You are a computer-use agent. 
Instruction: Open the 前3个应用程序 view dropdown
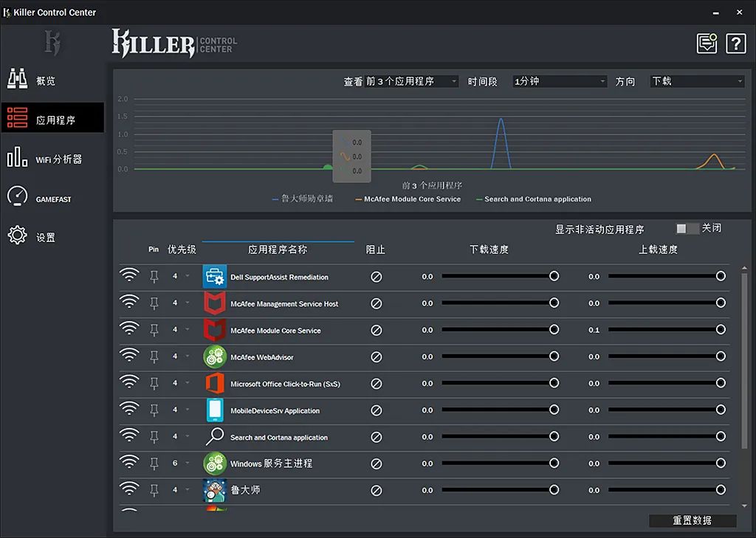pyautogui.click(x=411, y=81)
